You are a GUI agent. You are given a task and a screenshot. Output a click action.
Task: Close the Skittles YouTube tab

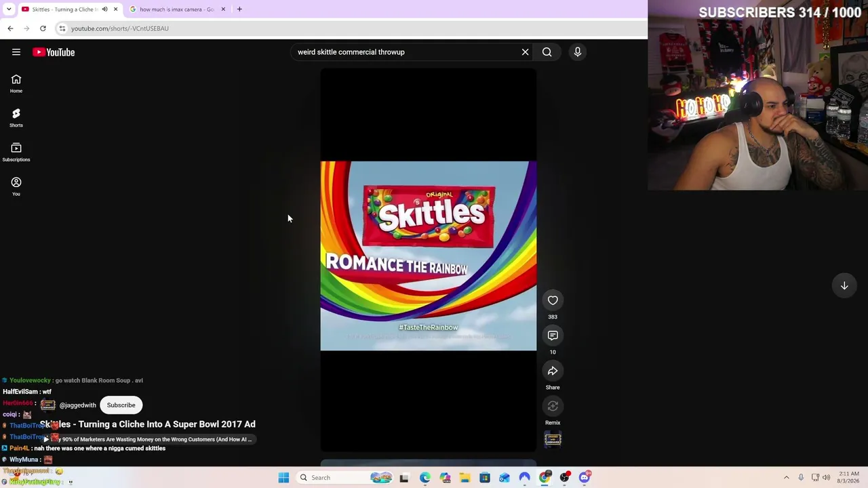pyautogui.click(x=115, y=9)
